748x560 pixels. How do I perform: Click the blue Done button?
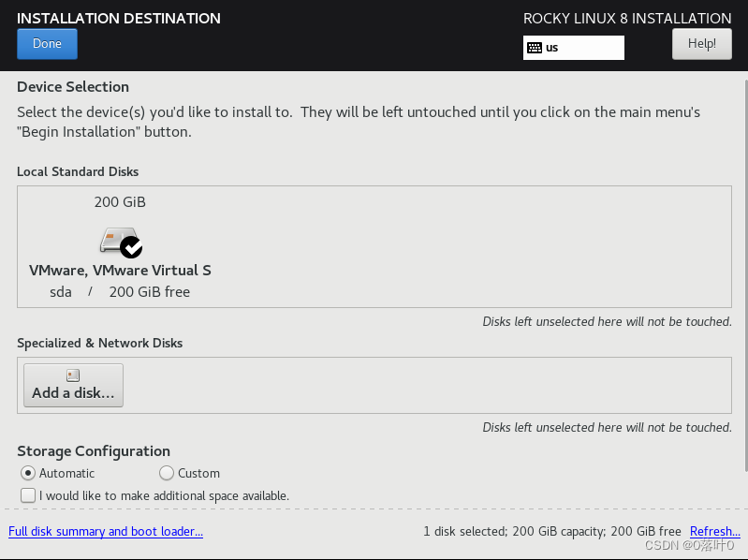coord(47,44)
